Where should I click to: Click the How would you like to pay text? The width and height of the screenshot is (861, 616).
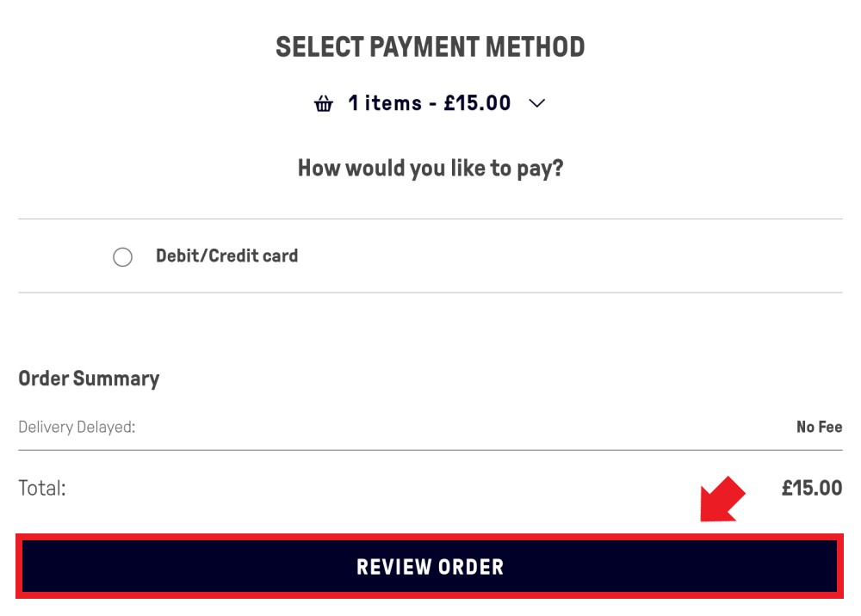pyautogui.click(x=430, y=169)
